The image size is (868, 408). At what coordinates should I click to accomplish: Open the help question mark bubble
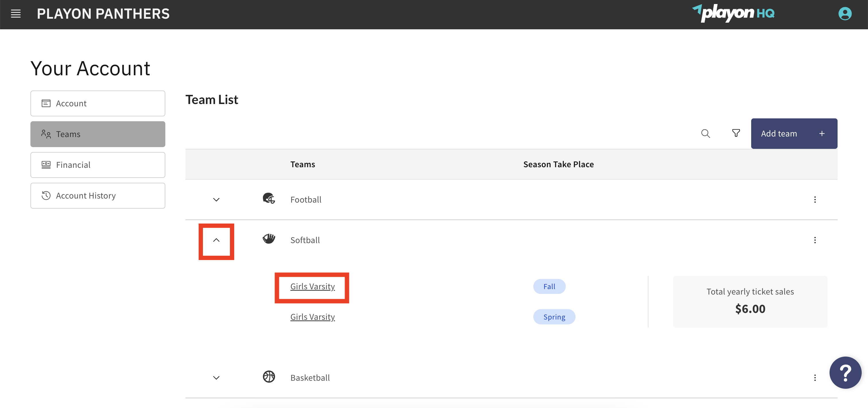pyautogui.click(x=845, y=373)
